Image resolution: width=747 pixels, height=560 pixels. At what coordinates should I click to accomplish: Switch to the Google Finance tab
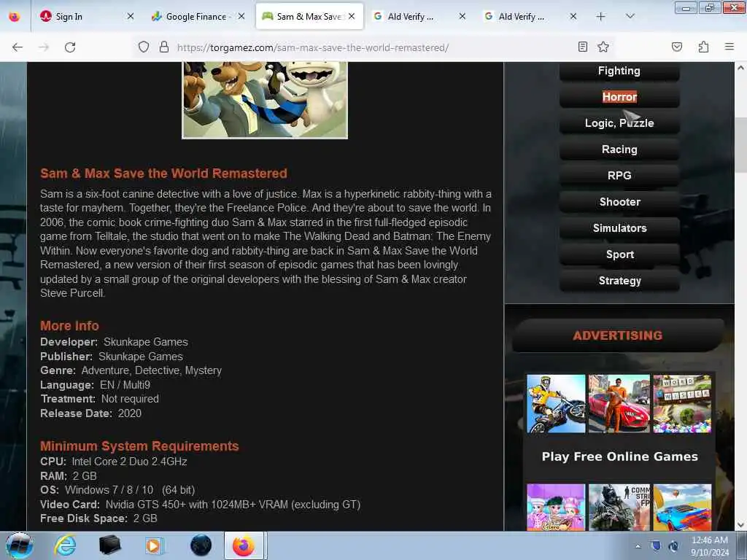tap(197, 17)
